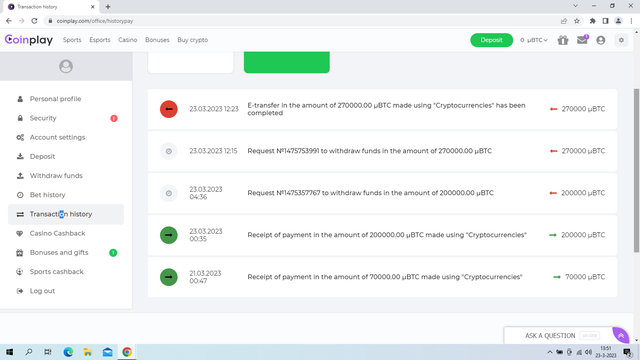
Task: Open the settings gear icon in header
Action: tap(621, 40)
